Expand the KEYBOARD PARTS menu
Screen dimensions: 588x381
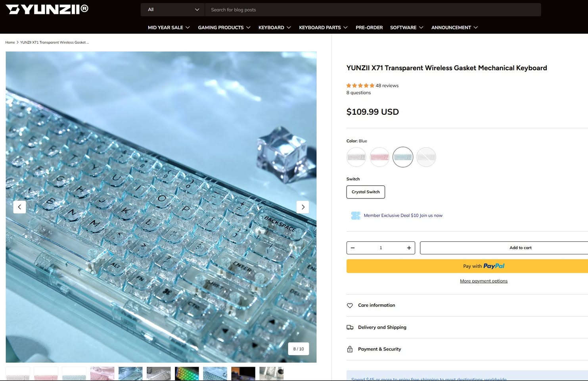[x=323, y=27]
